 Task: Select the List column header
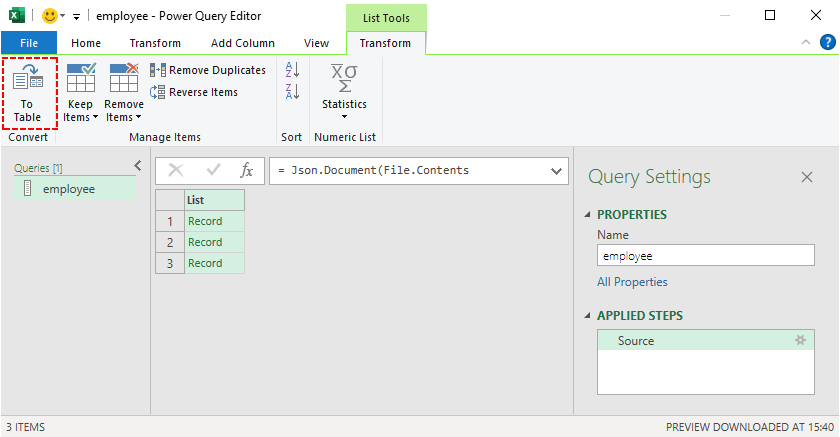pyautogui.click(x=214, y=200)
